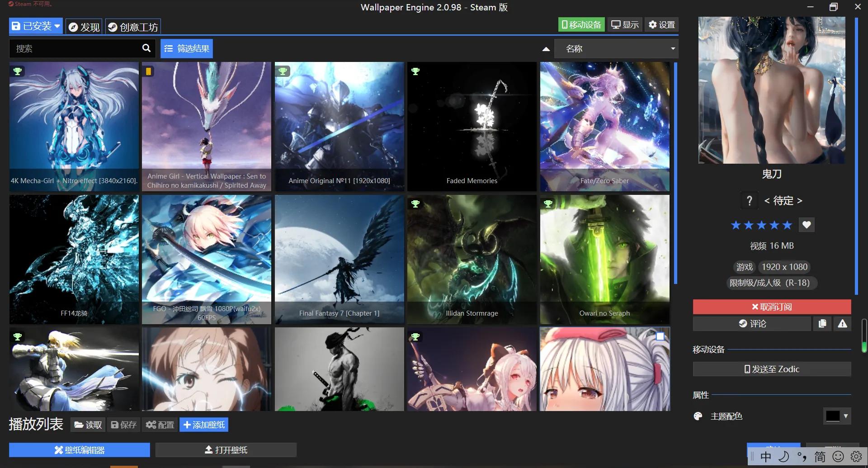Image resolution: width=868 pixels, height=468 pixels.
Task: Switch to the 发现 discover tab
Action: click(84, 27)
